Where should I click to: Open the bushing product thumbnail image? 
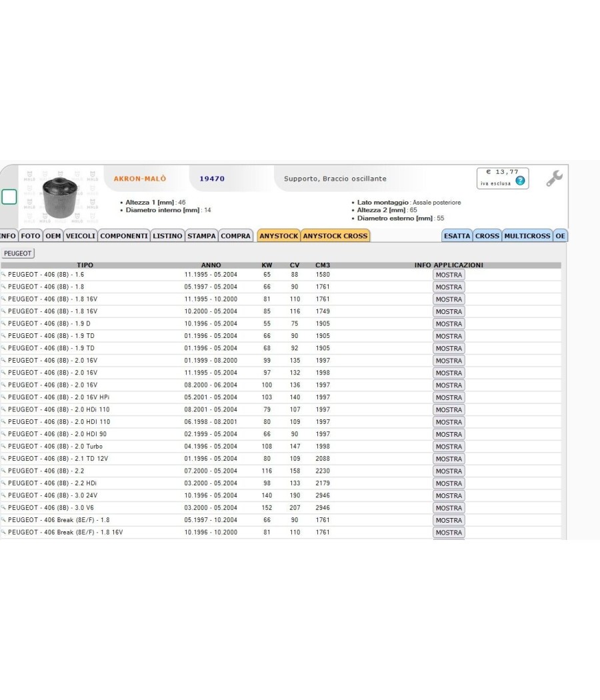[x=60, y=197]
